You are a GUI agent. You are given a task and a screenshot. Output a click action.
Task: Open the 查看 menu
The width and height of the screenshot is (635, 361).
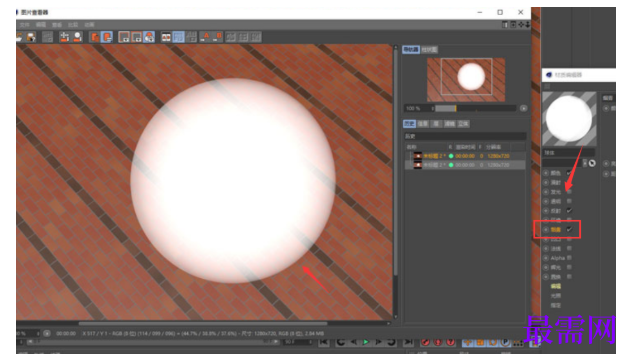coord(57,25)
